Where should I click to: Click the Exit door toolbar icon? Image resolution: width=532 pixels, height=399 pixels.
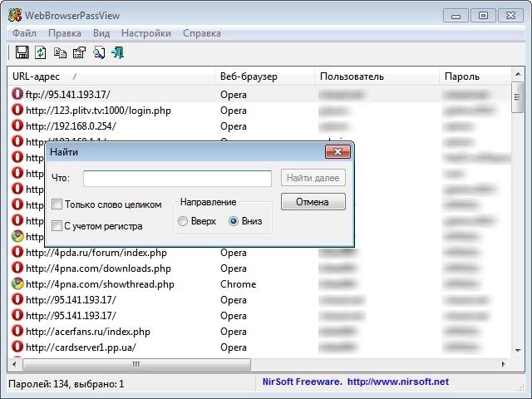click(x=118, y=52)
